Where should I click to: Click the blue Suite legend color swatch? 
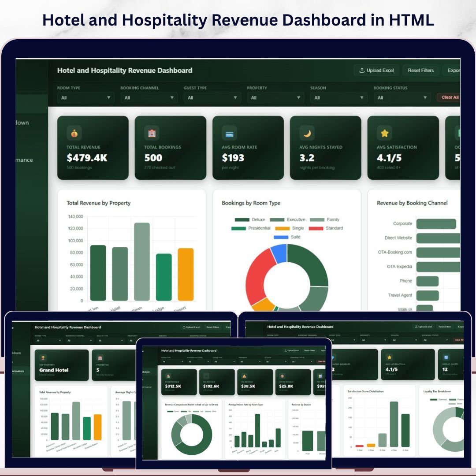pos(281,237)
